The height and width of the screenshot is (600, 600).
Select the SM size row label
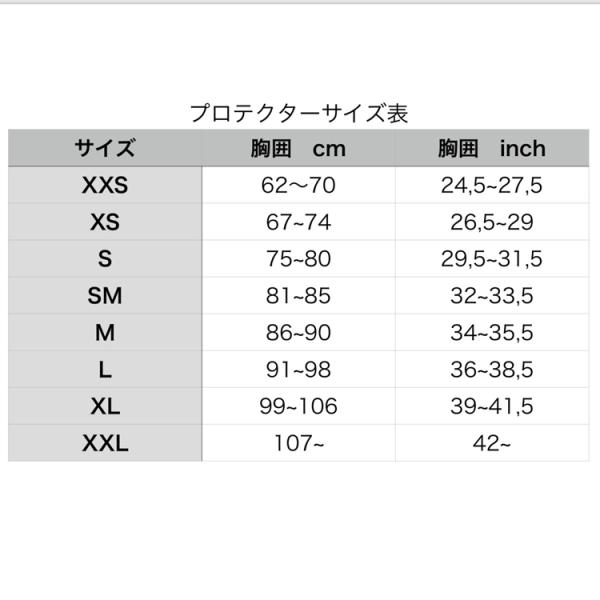tap(105, 296)
